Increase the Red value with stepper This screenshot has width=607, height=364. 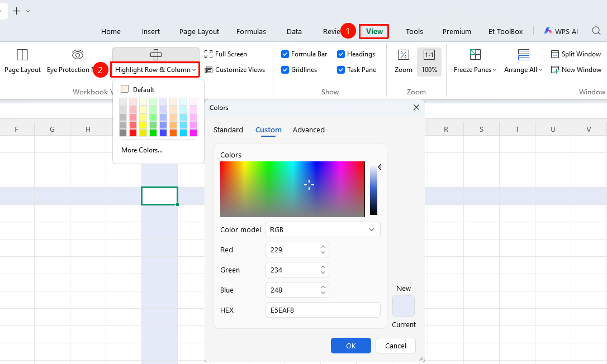[323, 247]
